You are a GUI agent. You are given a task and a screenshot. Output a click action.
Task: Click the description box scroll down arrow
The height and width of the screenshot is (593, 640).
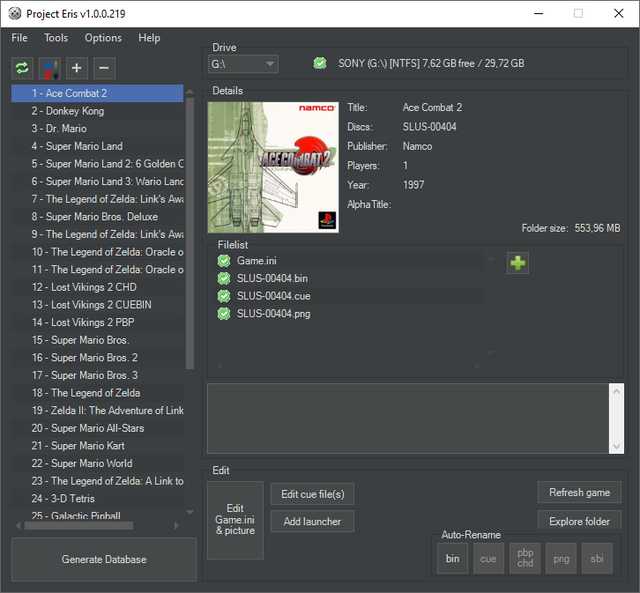616,446
